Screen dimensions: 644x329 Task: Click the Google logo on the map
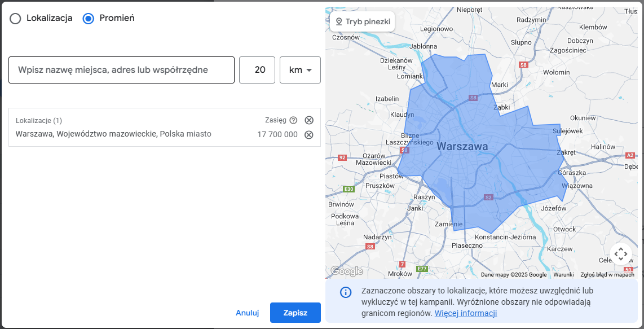pyautogui.click(x=346, y=271)
